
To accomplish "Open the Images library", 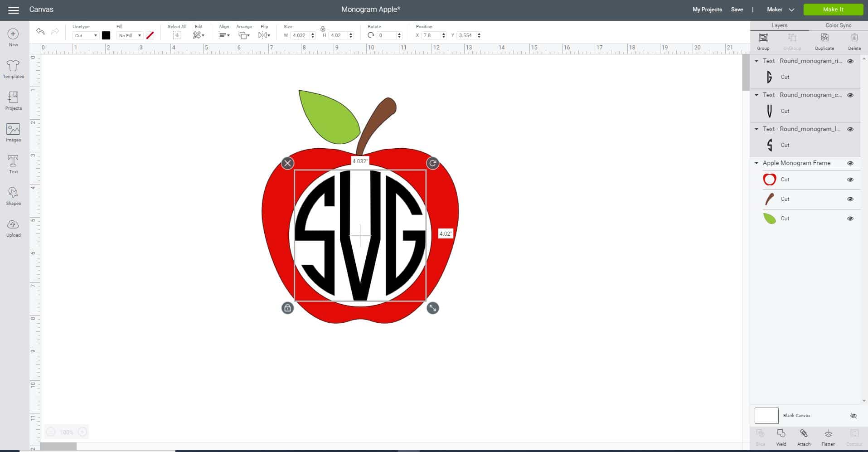I will pyautogui.click(x=13, y=133).
